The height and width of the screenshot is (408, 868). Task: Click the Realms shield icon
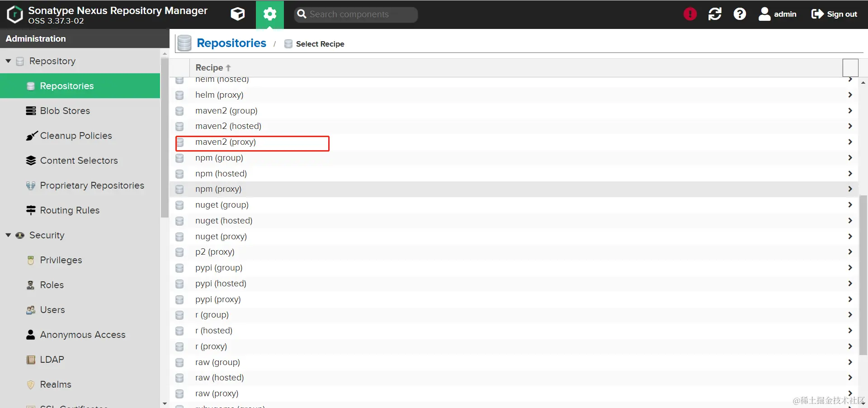tap(31, 384)
